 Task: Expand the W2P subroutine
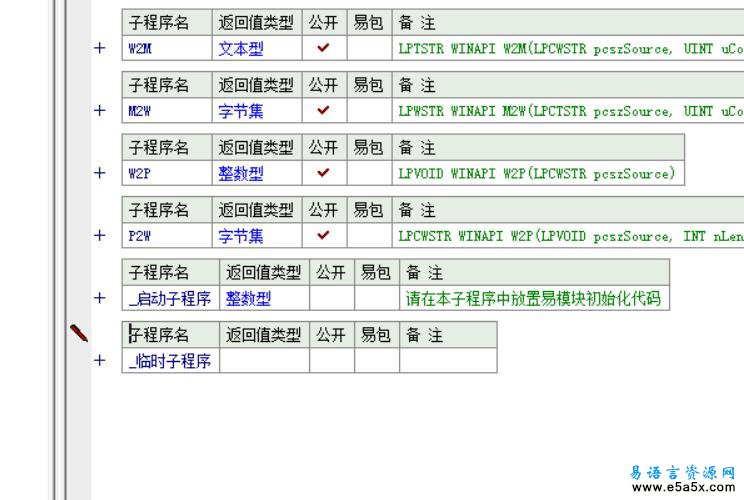(100, 173)
